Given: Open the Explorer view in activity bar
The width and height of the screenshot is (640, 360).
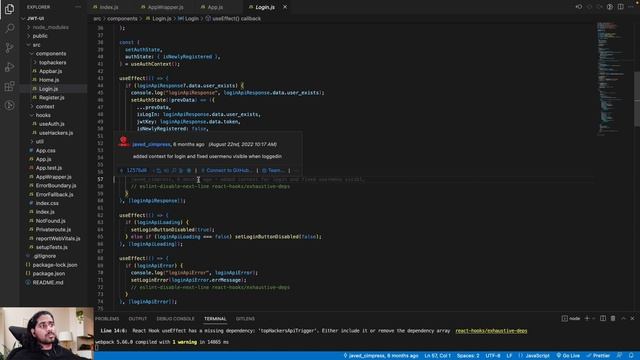Looking at the screenshot, I should tap(9, 9).
